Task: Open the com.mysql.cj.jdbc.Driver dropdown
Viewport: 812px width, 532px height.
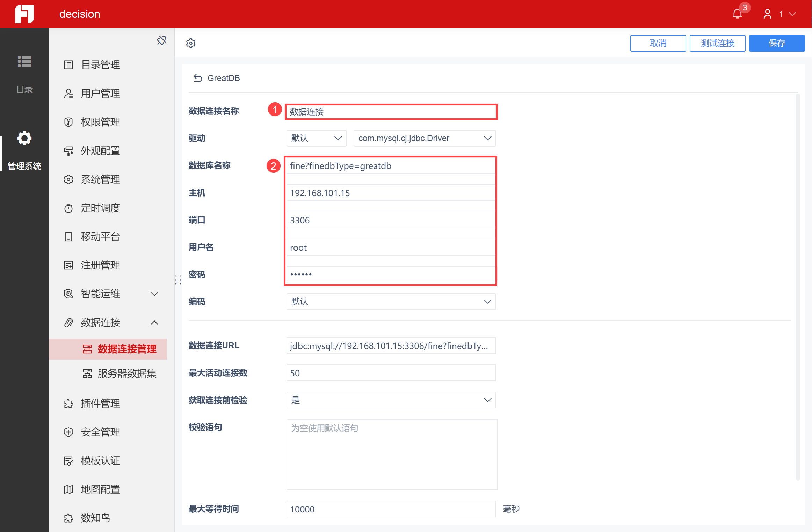Action: (425, 138)
